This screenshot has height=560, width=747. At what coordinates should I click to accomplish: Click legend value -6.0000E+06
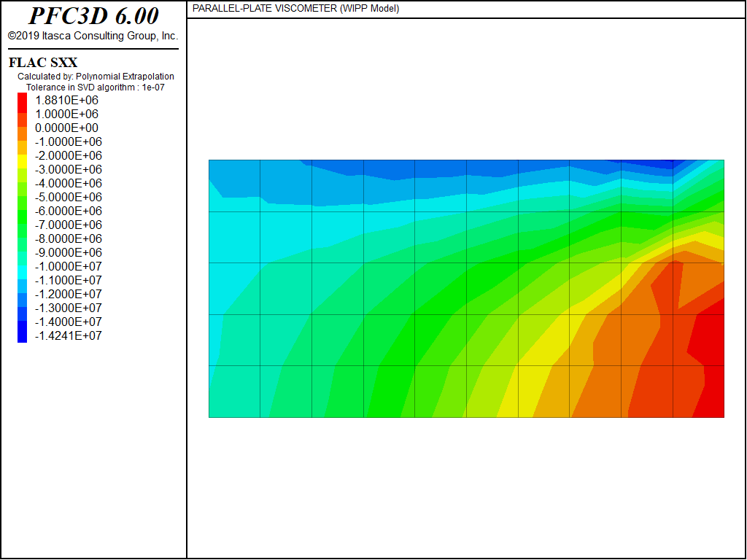(68, 211)
